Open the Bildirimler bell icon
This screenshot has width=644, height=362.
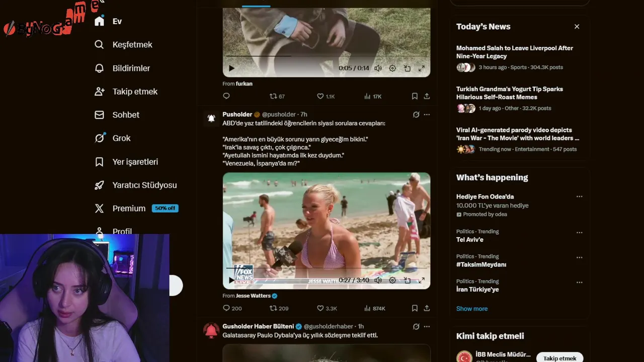pos(99,68)
